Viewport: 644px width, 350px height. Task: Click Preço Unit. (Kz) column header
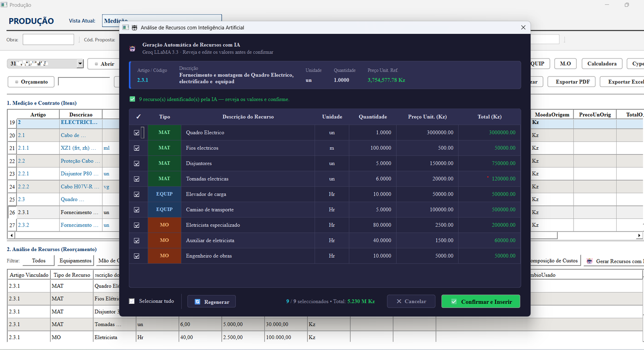pyautogui.click(x=427, y=117)
